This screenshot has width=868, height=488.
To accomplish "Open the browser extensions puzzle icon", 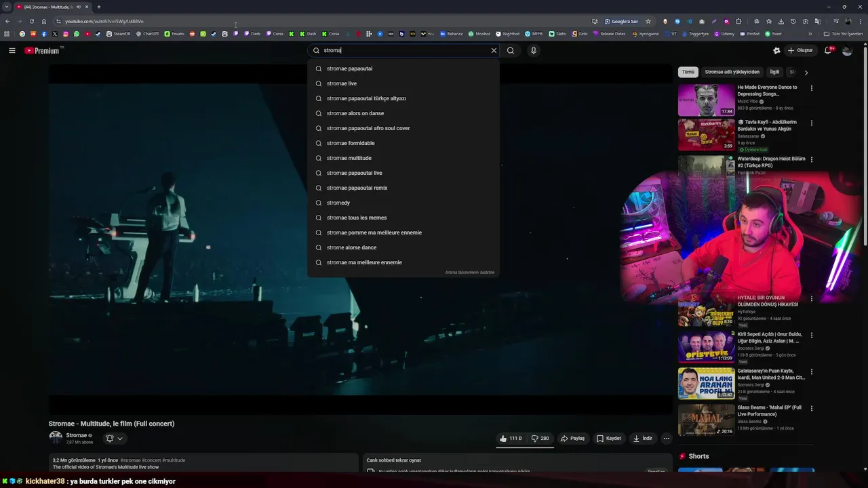I will tap(738, 21).
